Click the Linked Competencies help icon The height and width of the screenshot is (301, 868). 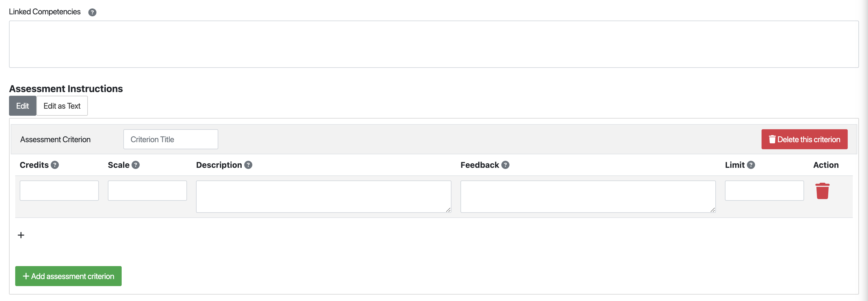[x=92, y=12]
